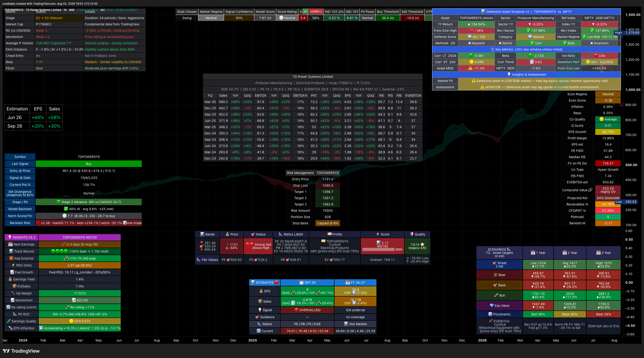
Task: Click the light bulb icon beside Insights & Assessment
Action: (509, 75)
